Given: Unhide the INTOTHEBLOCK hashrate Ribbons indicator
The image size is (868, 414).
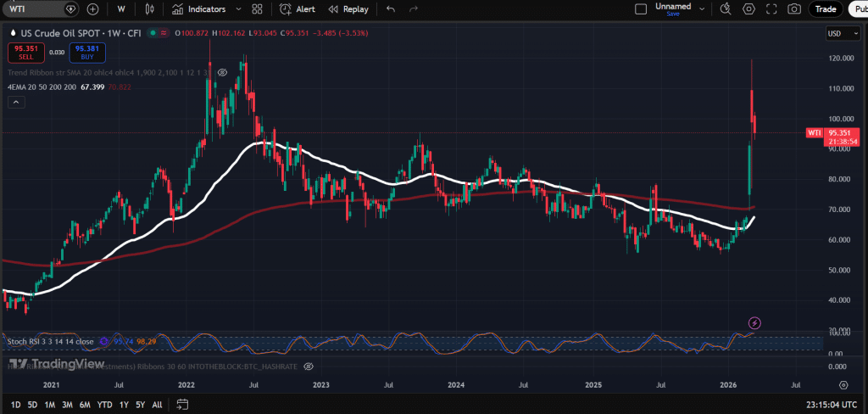Looking at the screenshot, I should click(x=309, y=366).
